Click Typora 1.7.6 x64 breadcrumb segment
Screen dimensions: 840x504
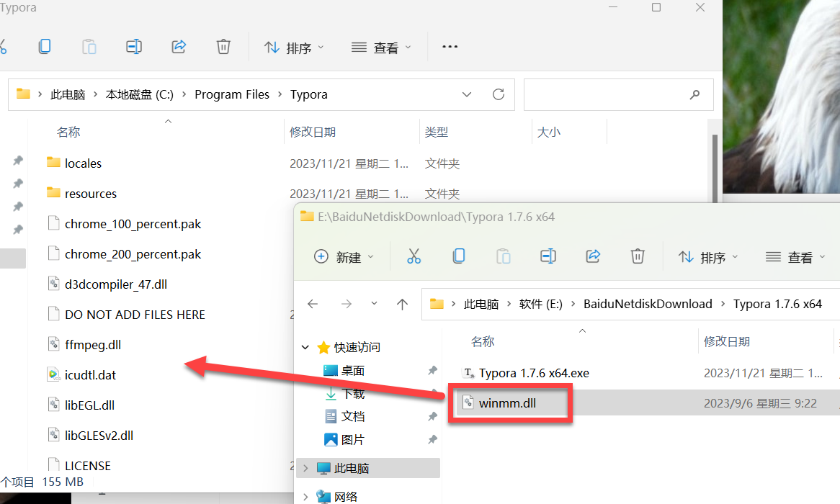[x=777, y=305]
